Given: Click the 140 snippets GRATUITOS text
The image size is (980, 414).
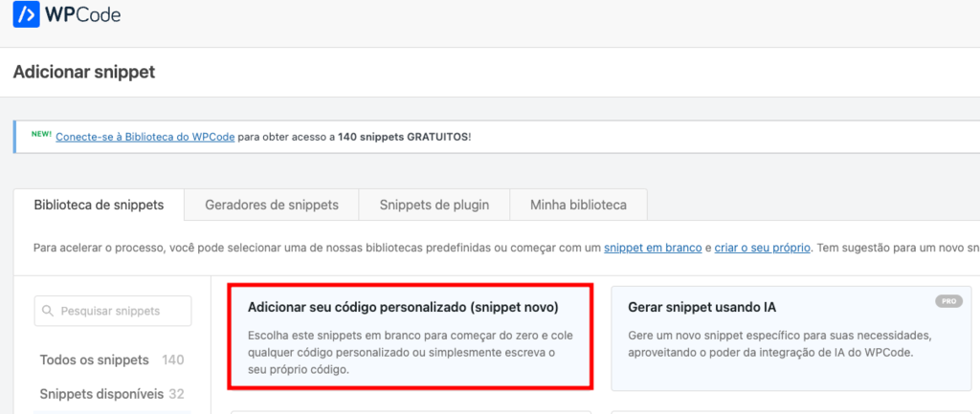Looking at the screenshot, I should click(x=403, y=137).
